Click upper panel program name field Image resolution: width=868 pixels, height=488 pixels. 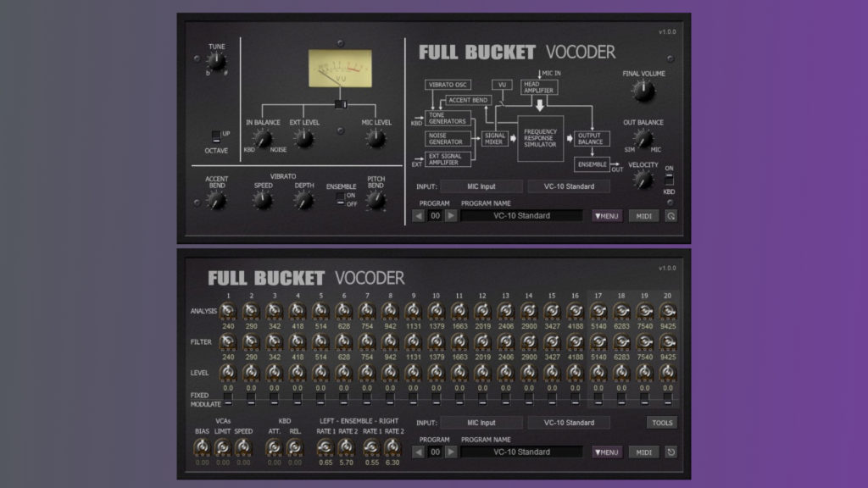point(521,216)
